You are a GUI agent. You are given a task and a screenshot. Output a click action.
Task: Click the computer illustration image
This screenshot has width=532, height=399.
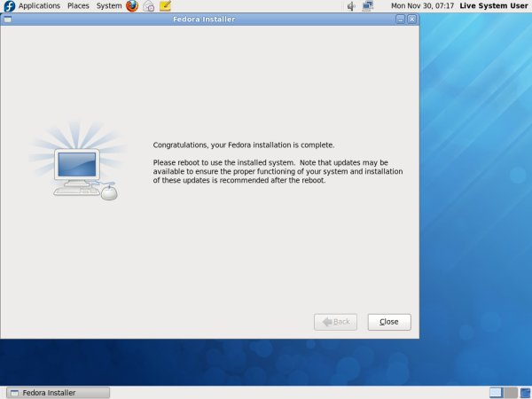(x=77, y=161)
